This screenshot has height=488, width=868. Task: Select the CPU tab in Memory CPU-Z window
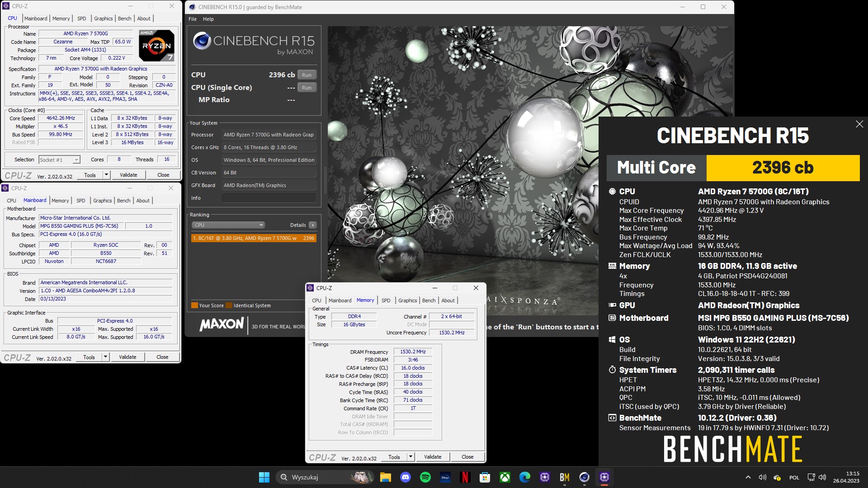317,300
